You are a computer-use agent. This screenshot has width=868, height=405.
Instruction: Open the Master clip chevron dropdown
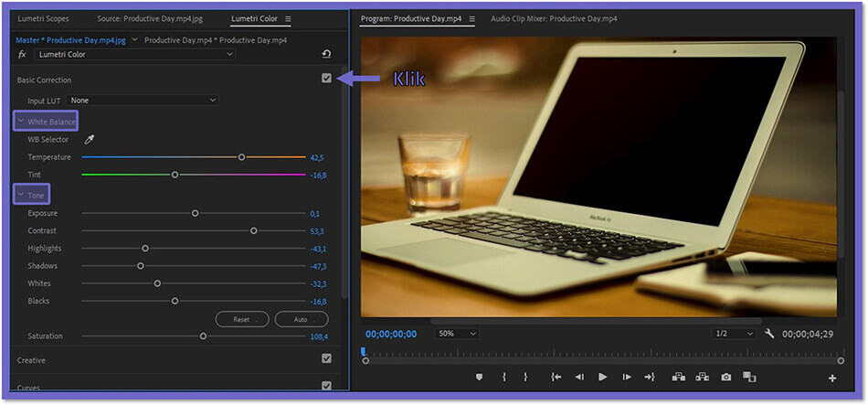(x=134, y=40)
